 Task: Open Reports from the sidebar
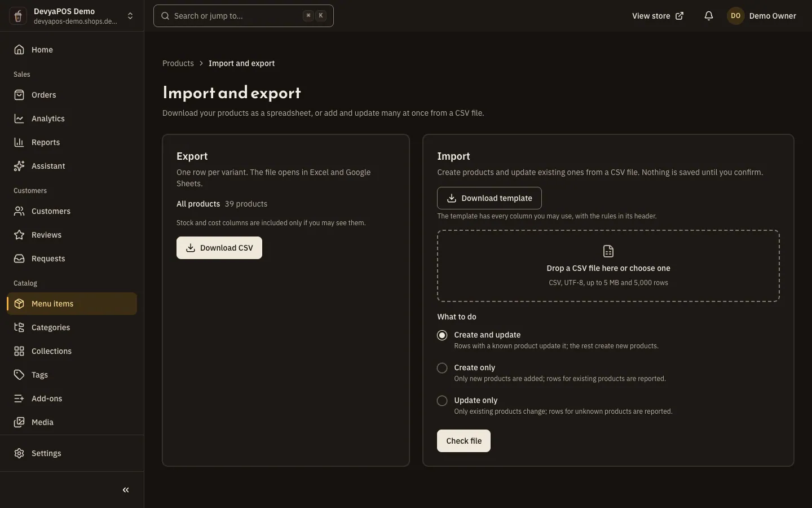coord(72,142)
